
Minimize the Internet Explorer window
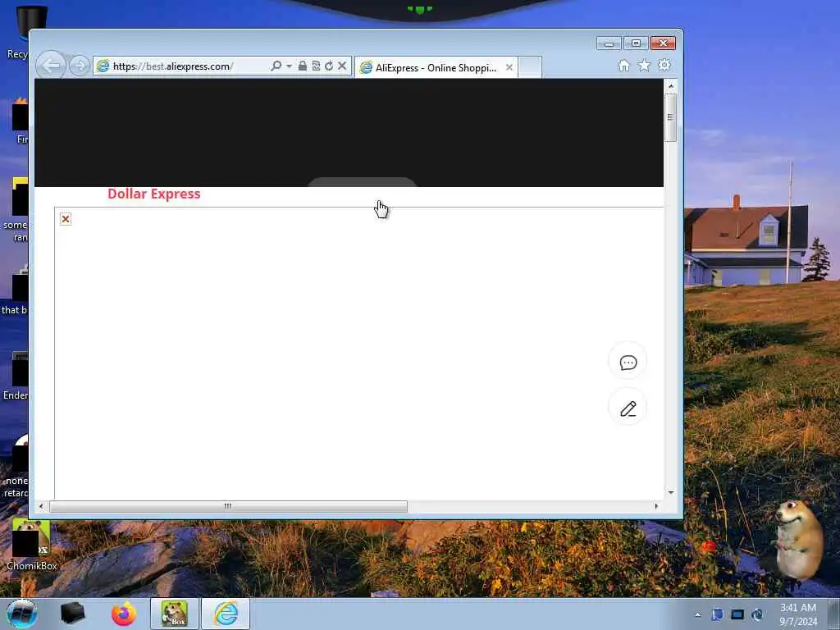click(x=609, y=43)
